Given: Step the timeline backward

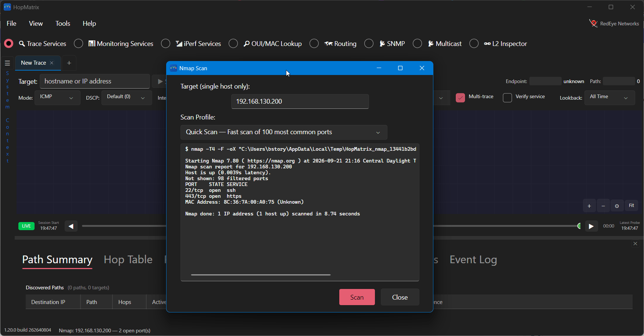Looking at the screenshot, I should (71, 226).
